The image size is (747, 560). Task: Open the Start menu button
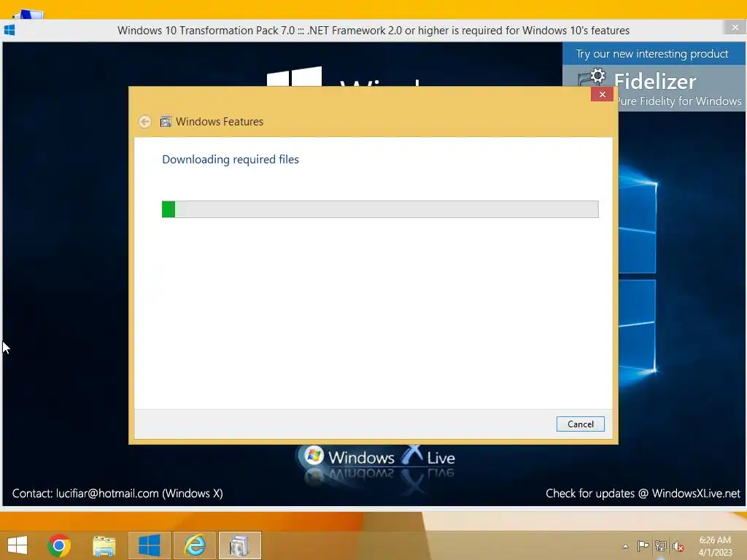18,545
